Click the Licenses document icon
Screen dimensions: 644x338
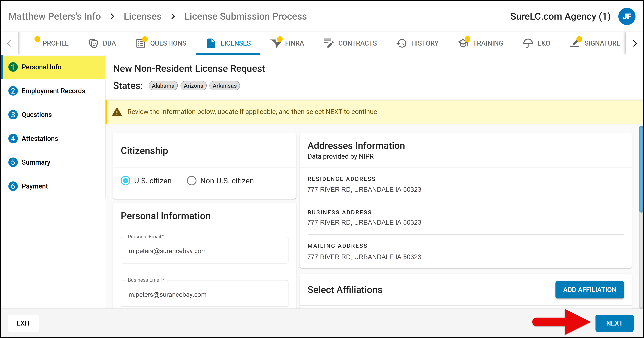tap(211, 43)
